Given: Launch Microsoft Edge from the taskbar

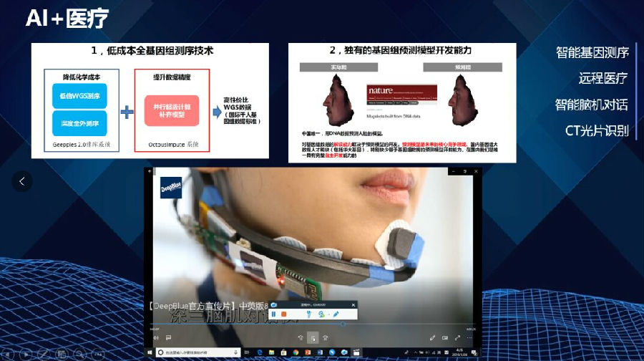Looking at the screenshot, I should (x=260, y=352).
